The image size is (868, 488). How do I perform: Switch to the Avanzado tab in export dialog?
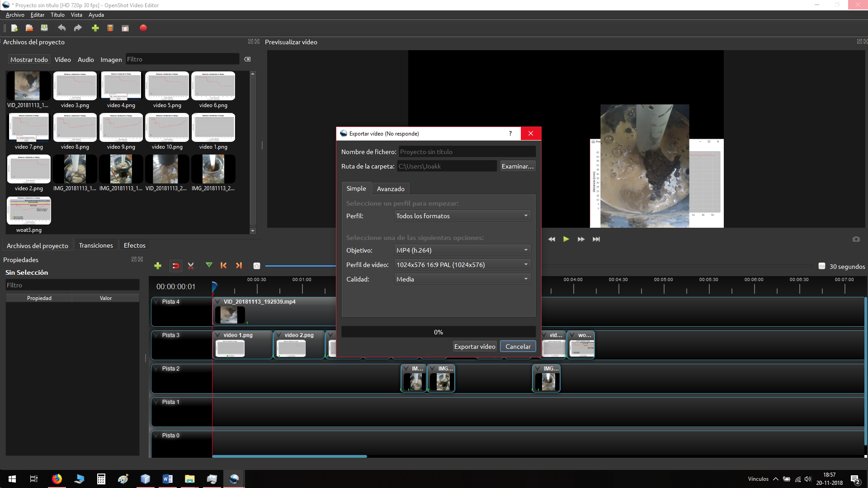[390, 188]
